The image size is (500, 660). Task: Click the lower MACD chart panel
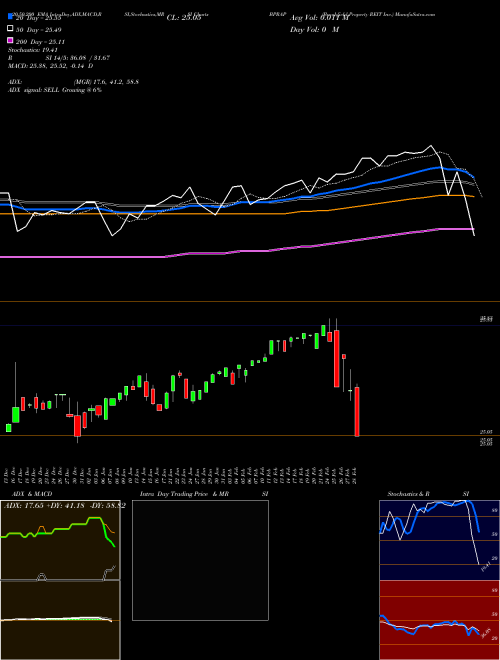(x=60, y=620)
